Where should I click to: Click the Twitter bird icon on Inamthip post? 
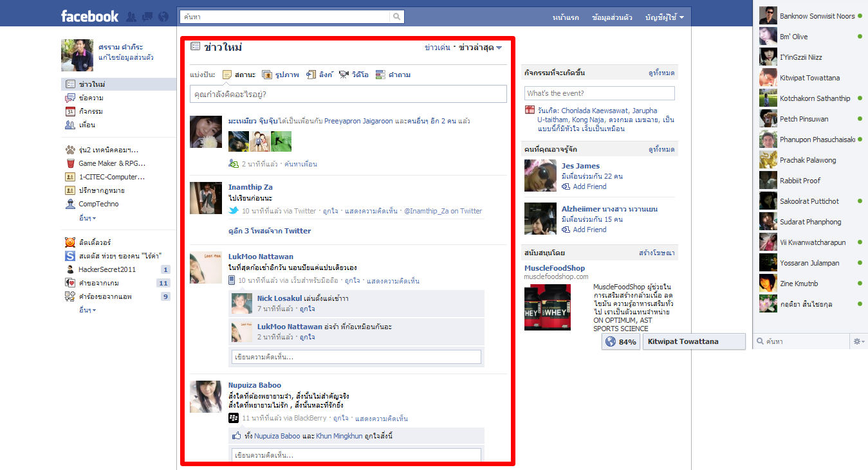tap(234, 211)
